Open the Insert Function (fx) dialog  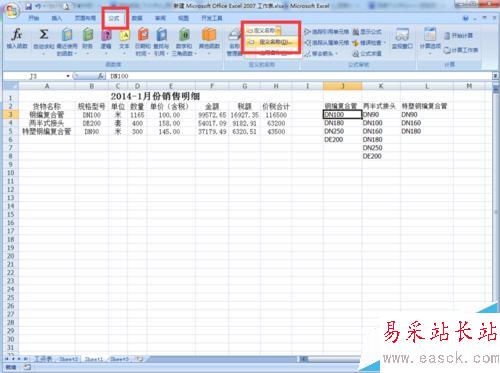(17, 39)
